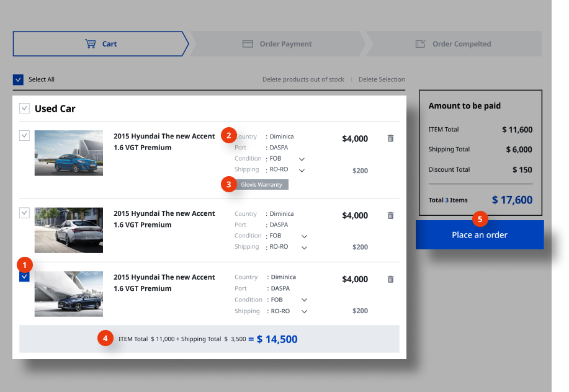Click the Used Car section heading
This screenshot has width=569, height=392.
tap(55, 109)
